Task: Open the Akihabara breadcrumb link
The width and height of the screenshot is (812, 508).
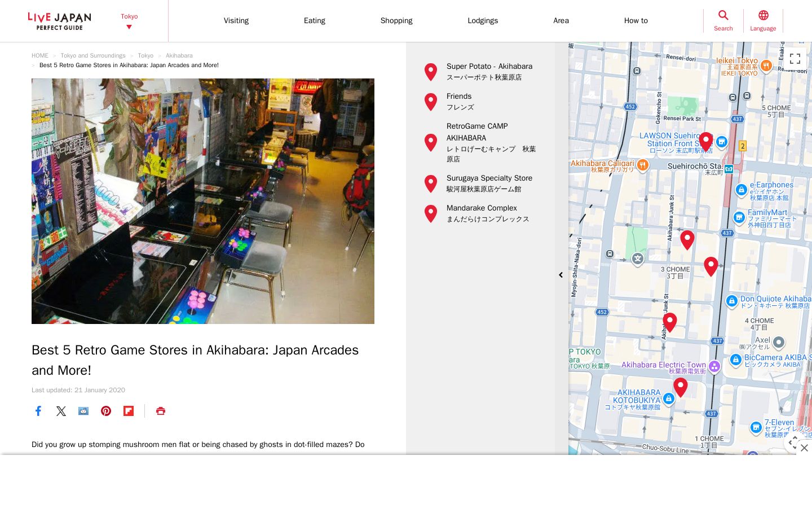Action: pyautogui.click(x=179, y=56)
